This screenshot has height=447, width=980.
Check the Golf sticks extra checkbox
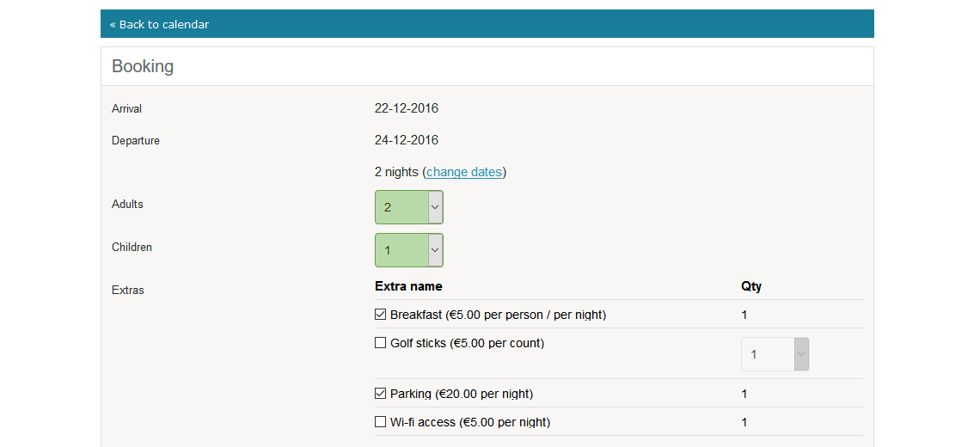pos(380,343)
